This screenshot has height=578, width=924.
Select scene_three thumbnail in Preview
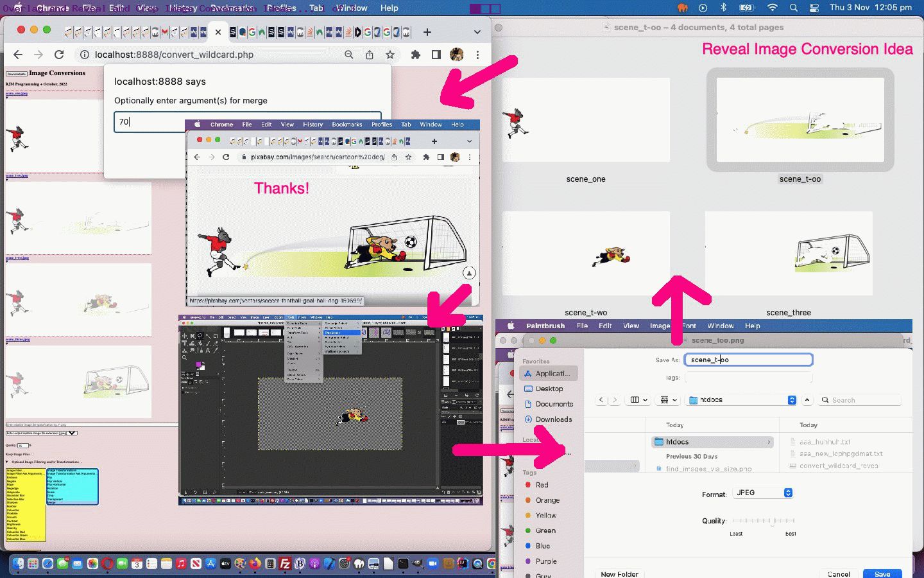point(789,253)
